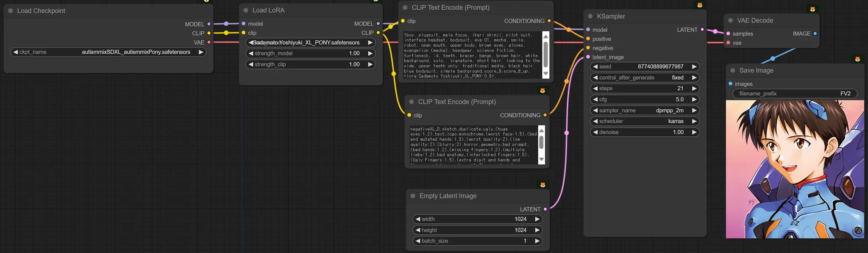Click into the positive prompt text starting with 1boy
Image resolution: width=868 pixels, height=253 pixels.
click(x=472, y=55)
